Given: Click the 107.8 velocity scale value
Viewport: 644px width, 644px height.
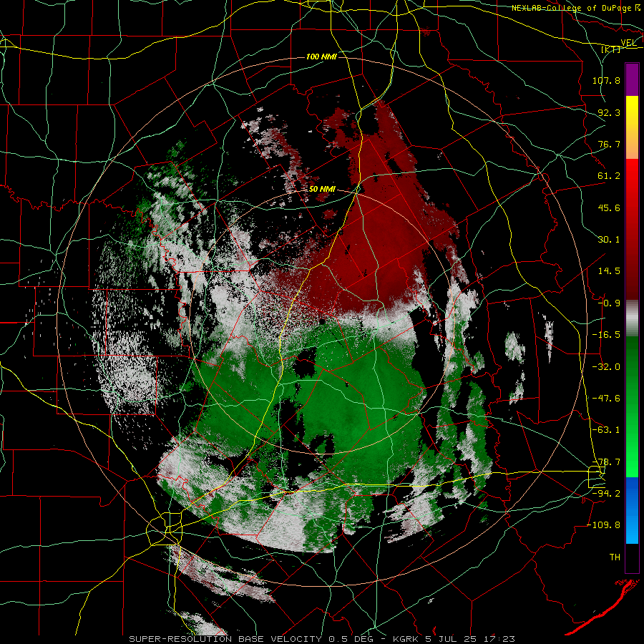Looking at the screenshot, I should (x=606, y=80).
